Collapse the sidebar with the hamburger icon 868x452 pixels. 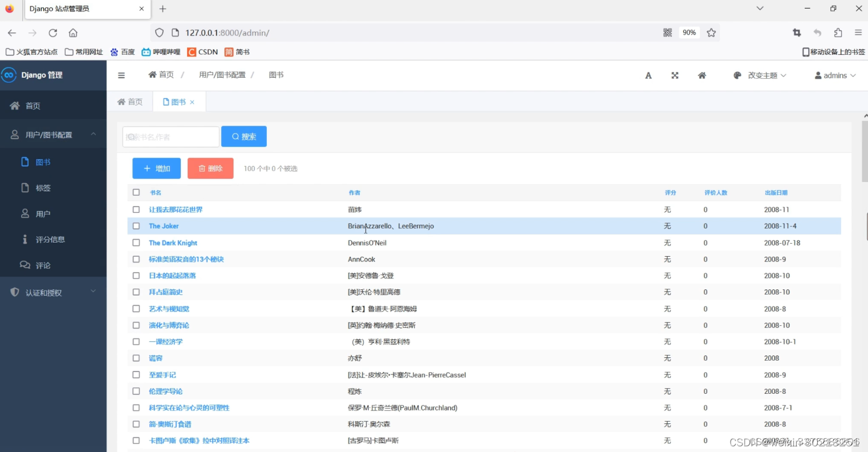121,75
